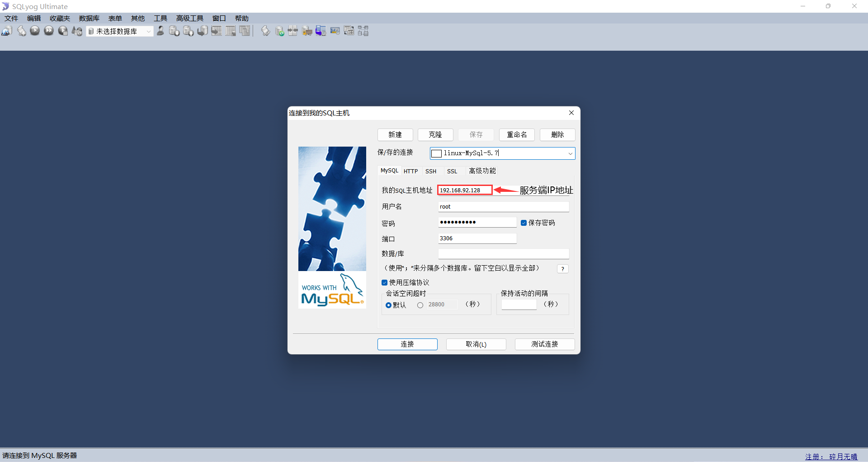The height and width of the screenshot is (462, 868).
Task: Click the new query editor icon
Action: coord(21,31)
